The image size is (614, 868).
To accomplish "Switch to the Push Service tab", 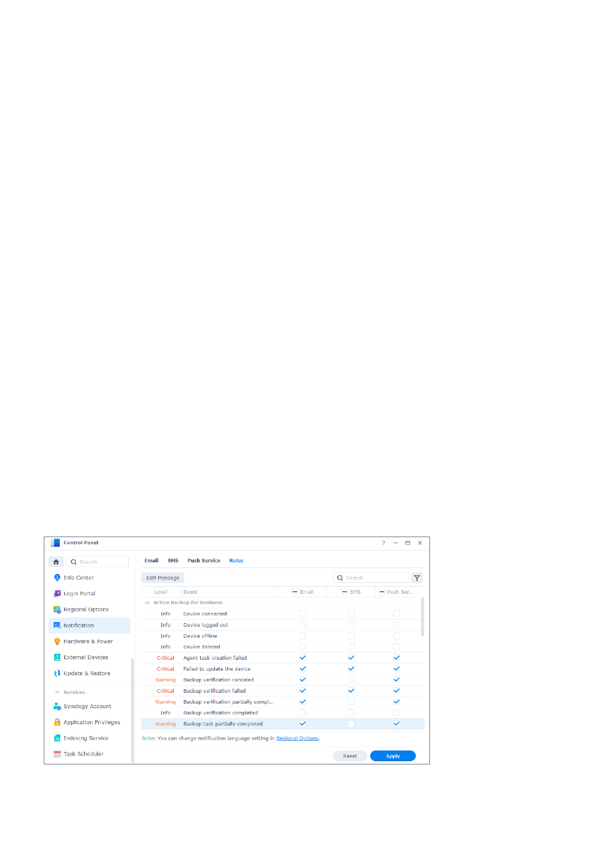I will pyautogui.click(x=204, y=561).
